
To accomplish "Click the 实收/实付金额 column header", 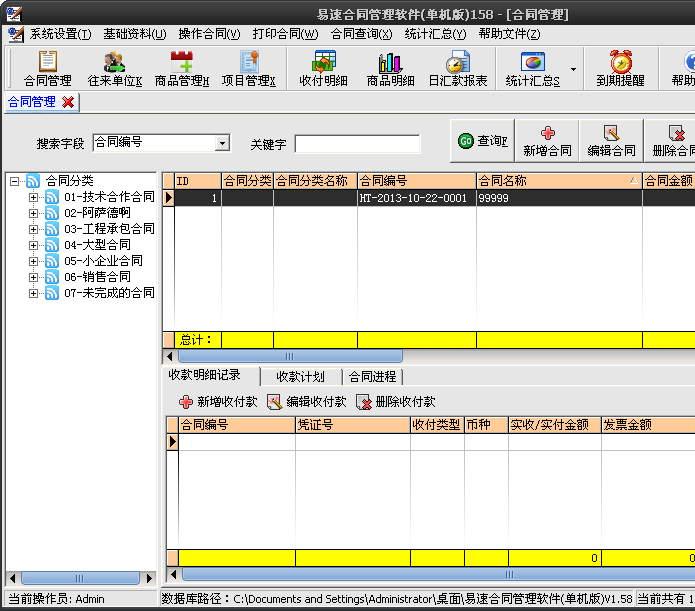I will 554,425.
